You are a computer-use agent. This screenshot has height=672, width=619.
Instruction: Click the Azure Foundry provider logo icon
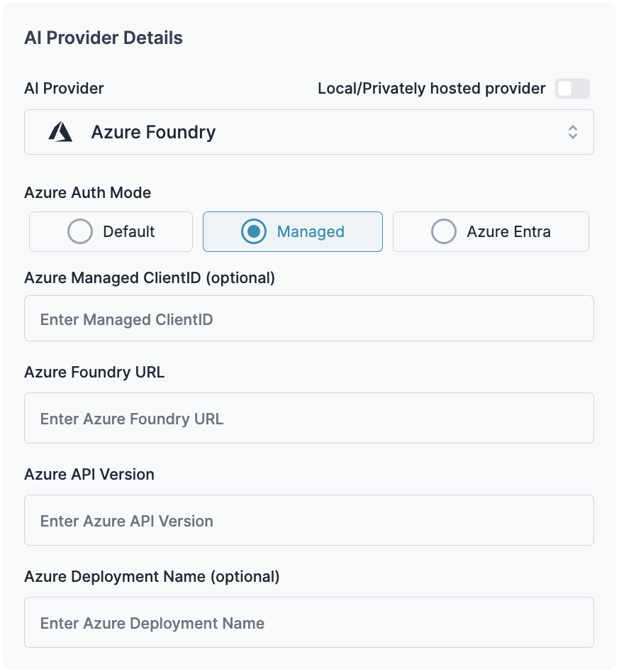[62, 132]
